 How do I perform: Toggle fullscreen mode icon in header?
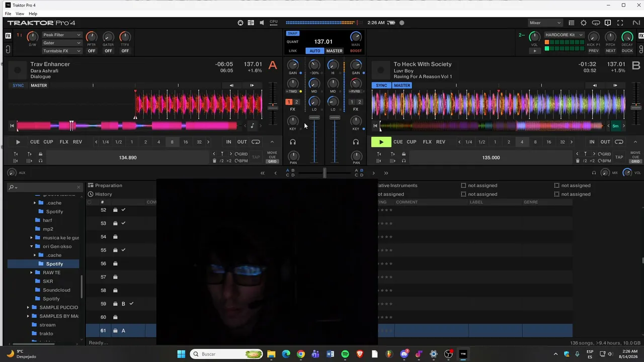(620, 23)
